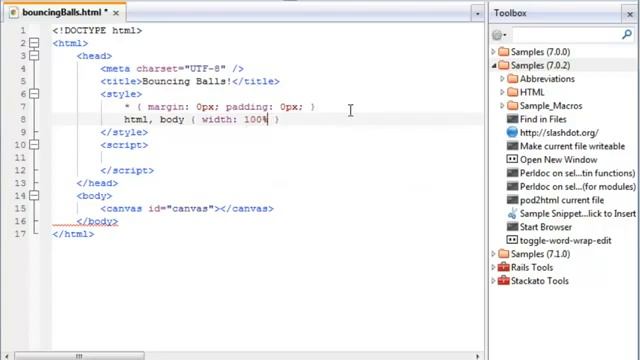The height and width of the screenshot is (360, 640).
Task: Select Make current file writeable entry
Action: (x=572, y=146)
